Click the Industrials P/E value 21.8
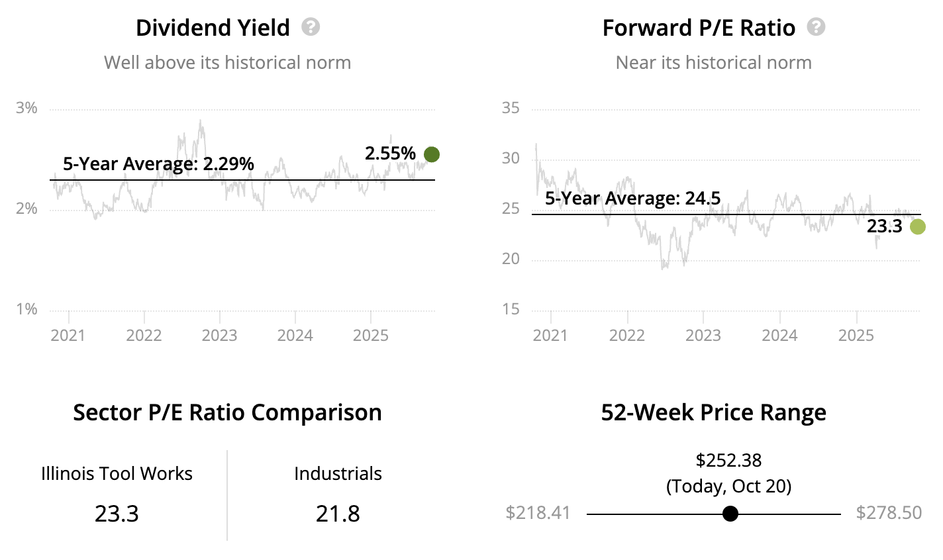This screenshot has height=560, width=943. point(338,514)
